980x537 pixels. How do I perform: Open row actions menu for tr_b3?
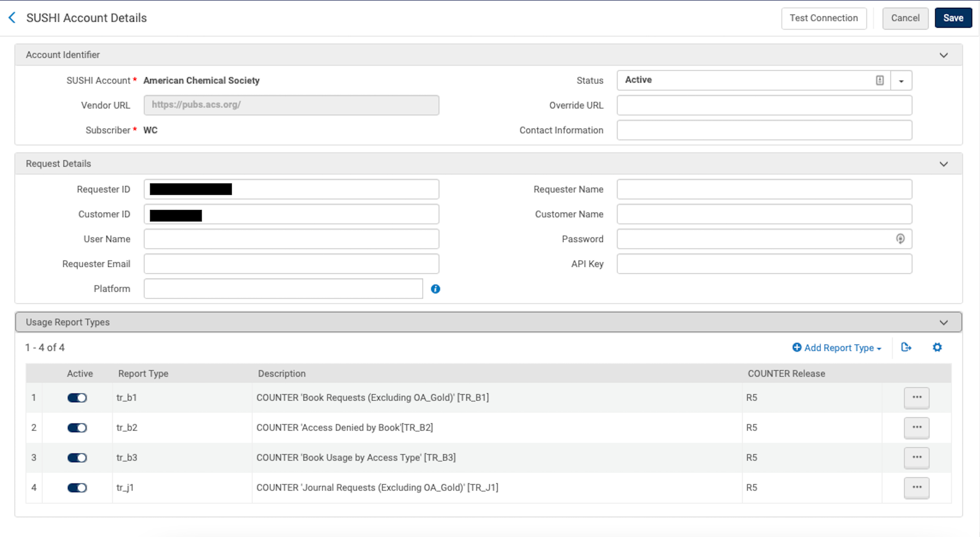pos(916,457)
